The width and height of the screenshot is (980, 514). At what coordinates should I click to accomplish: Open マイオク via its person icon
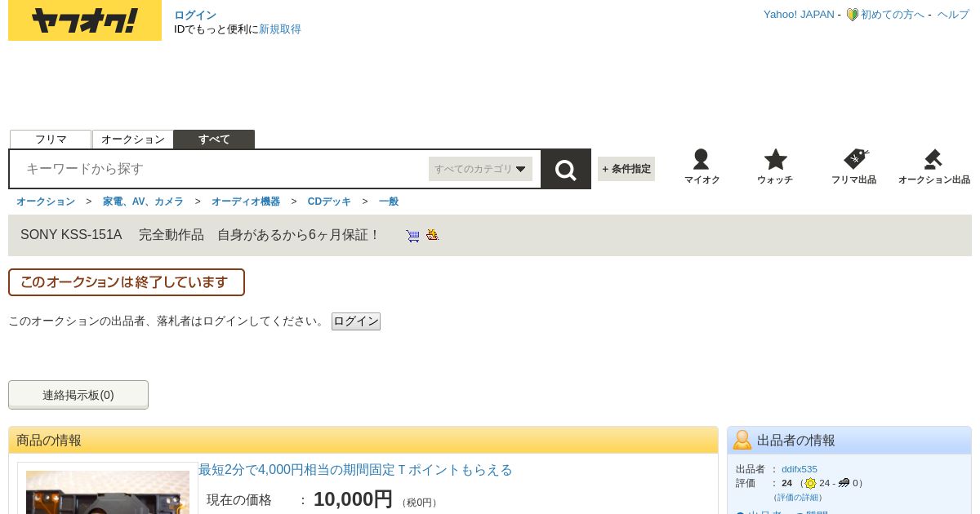pyautogui.click(x=702, y=159)
